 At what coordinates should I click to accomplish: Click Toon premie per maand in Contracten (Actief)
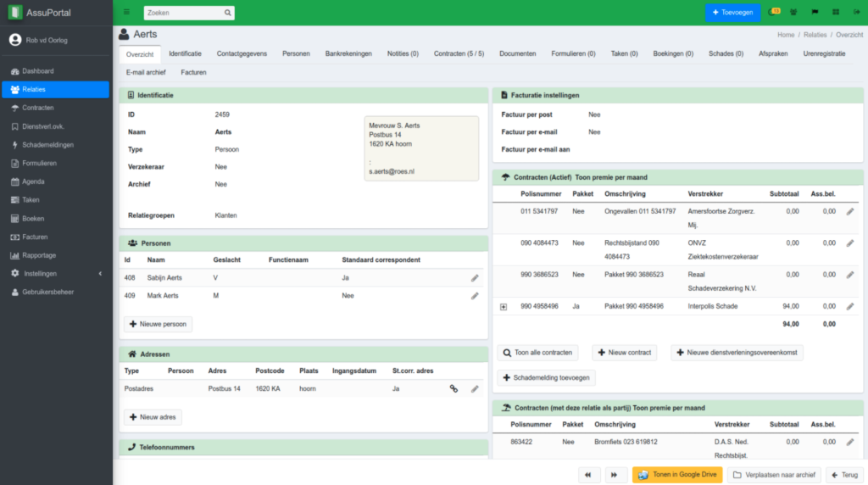pos(610,178)
